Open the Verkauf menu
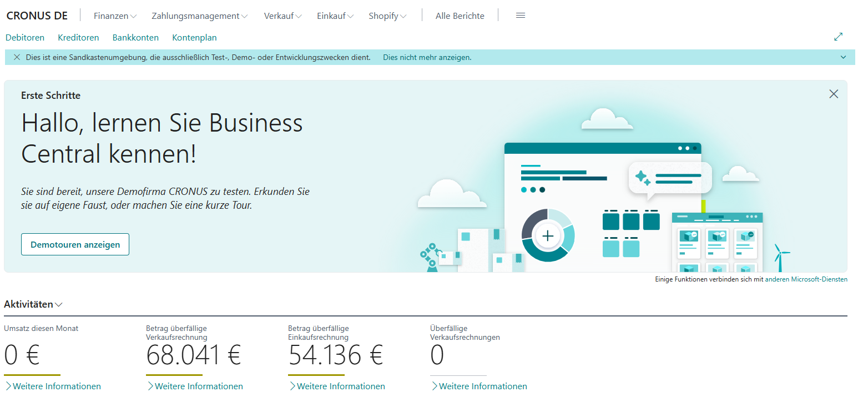Screen dimensions: 868x412 pyautogui.click(x=282, y=16)
